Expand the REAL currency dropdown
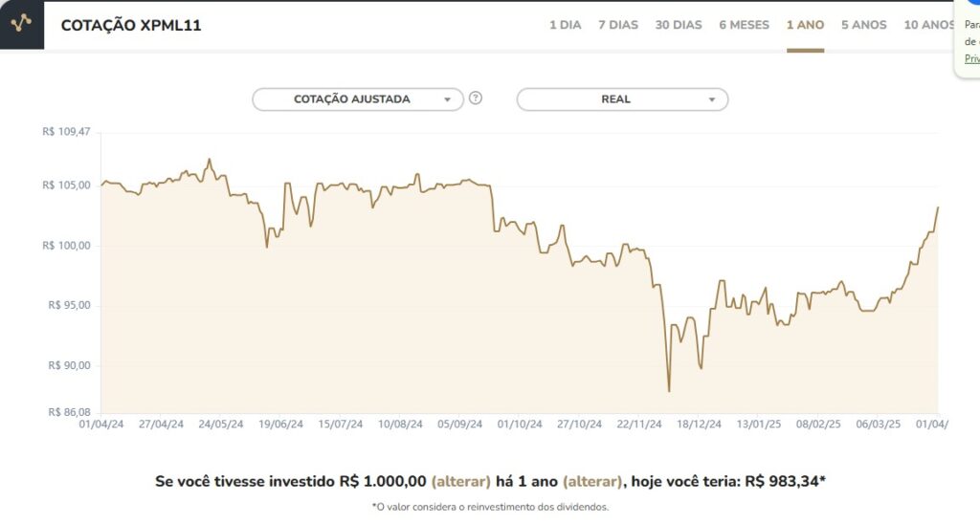The height and width of the screenshot is (523, 980). click(x=622, y=99)
